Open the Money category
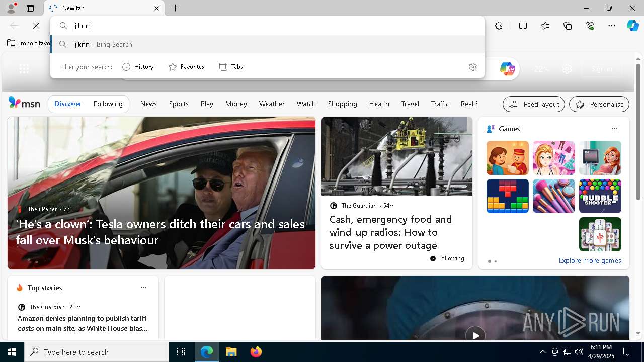 236,104
